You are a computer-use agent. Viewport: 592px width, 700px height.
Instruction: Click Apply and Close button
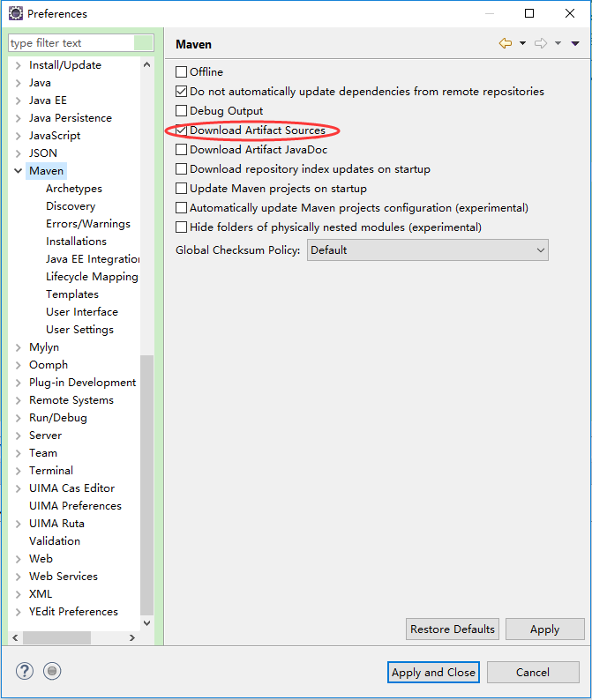(x=433, y=673)
